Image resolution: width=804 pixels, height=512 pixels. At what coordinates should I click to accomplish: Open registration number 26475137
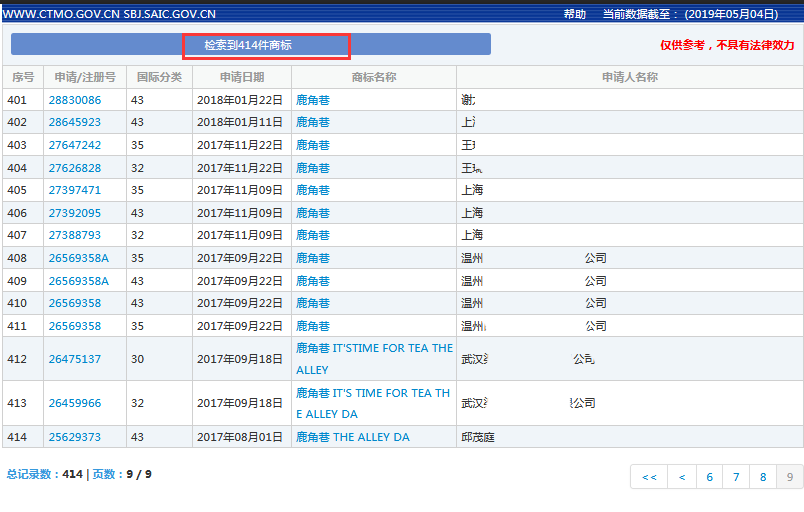(75, 359)
